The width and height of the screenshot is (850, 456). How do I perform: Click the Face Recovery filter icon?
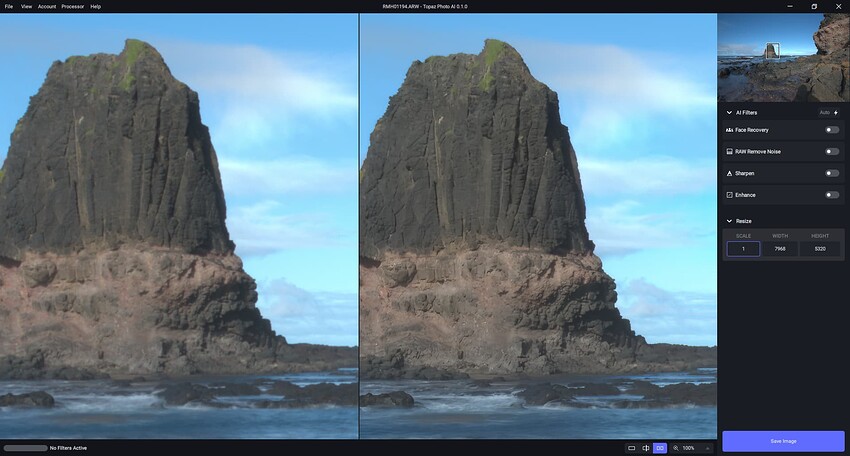(729, 130)
